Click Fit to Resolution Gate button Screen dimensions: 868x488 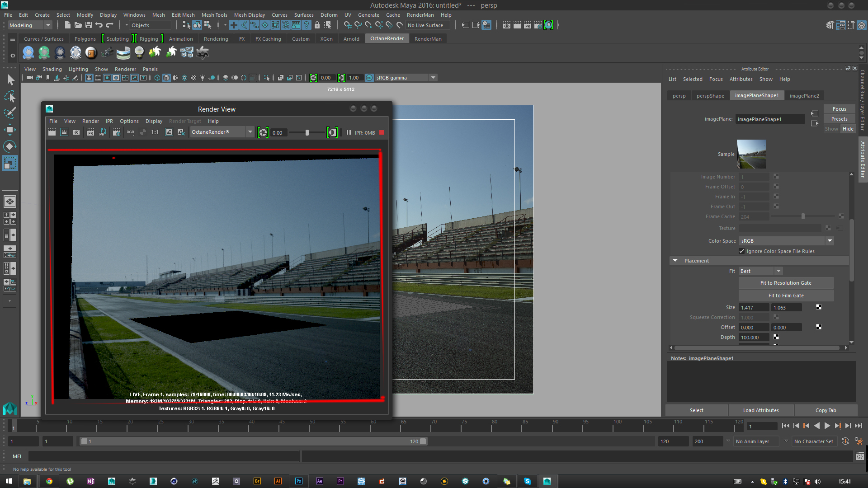[786, 283]
